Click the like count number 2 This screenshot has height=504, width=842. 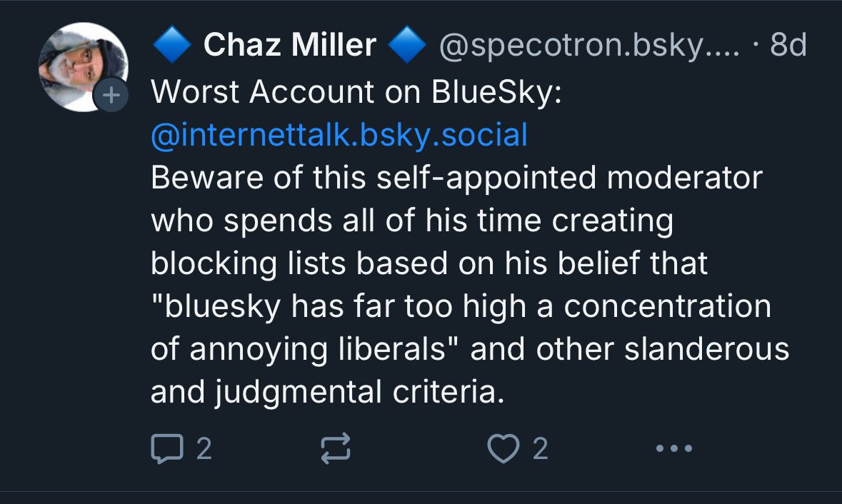click(x=540, y=448)
